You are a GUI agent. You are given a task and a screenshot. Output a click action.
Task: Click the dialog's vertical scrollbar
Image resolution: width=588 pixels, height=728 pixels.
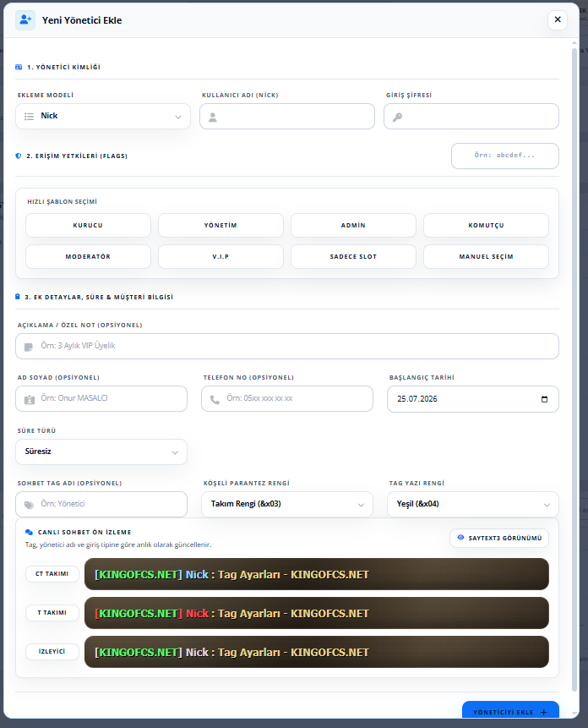(574, 369)
